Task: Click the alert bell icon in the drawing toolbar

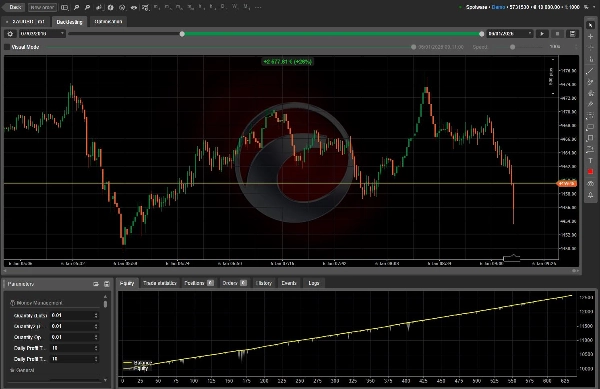Action: (590, 195)
